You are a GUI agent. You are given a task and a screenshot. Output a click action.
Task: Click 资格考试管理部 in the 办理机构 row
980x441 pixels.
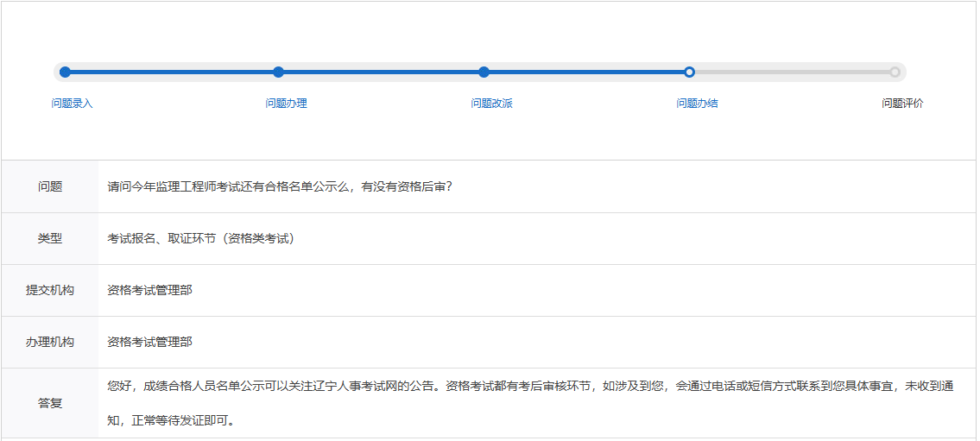pos(150,343)
